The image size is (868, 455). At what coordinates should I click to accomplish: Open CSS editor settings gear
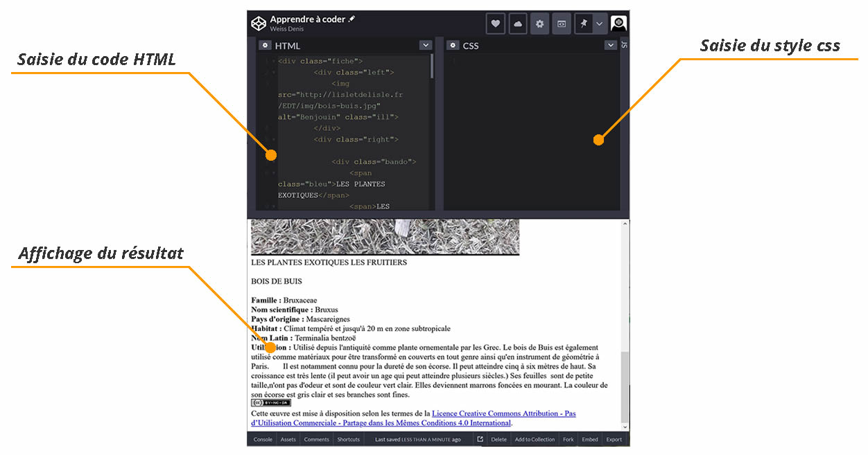[x=453, y=46]
